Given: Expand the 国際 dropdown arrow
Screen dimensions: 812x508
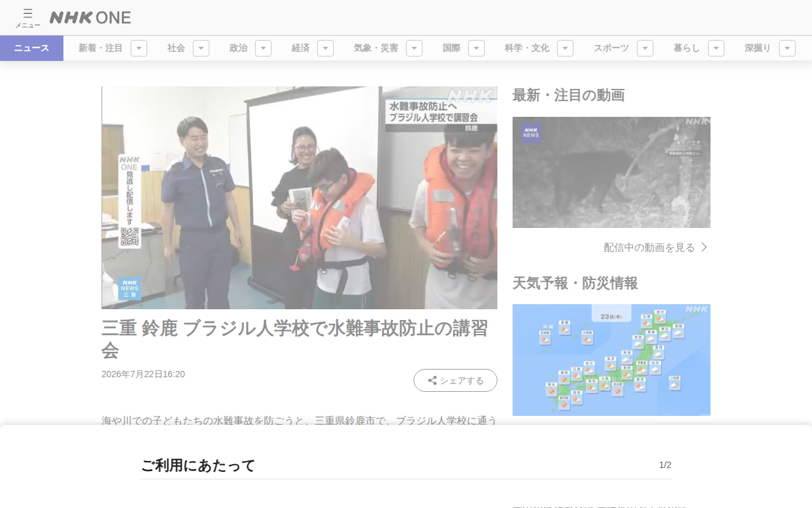Looking at the screenshot, I should coord(476,48).
